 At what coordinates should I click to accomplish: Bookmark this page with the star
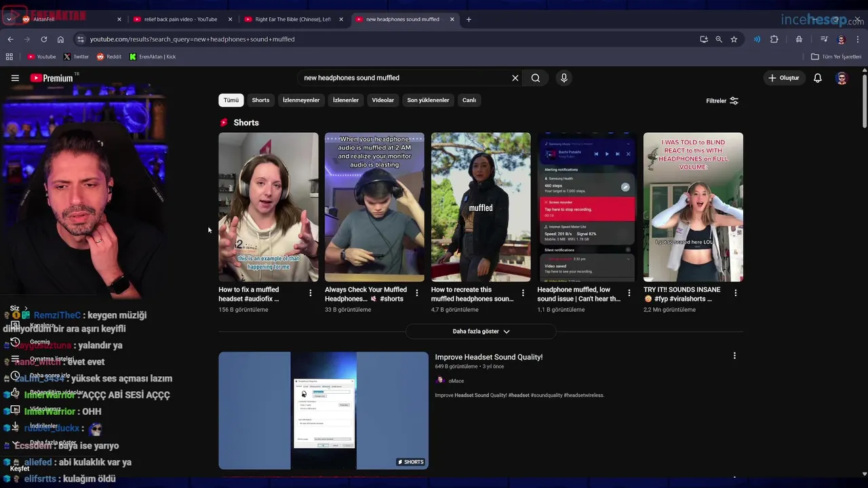pos(734,39)
